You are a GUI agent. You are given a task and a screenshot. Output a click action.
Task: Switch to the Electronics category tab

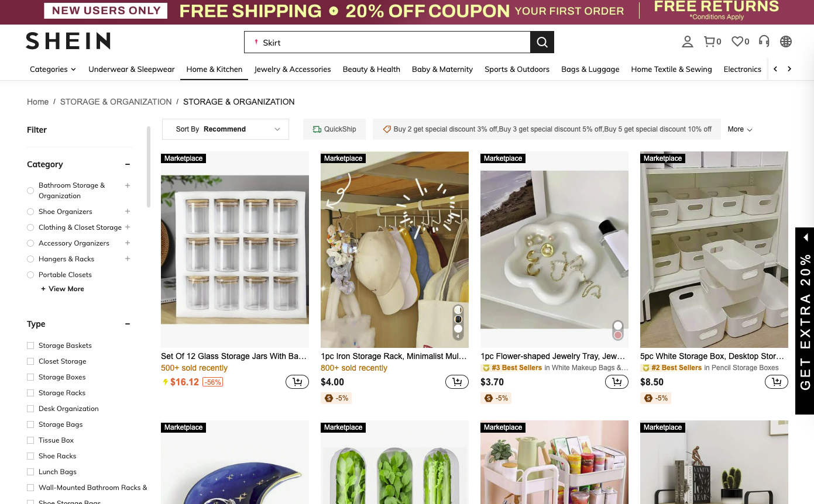coord(742,69)
